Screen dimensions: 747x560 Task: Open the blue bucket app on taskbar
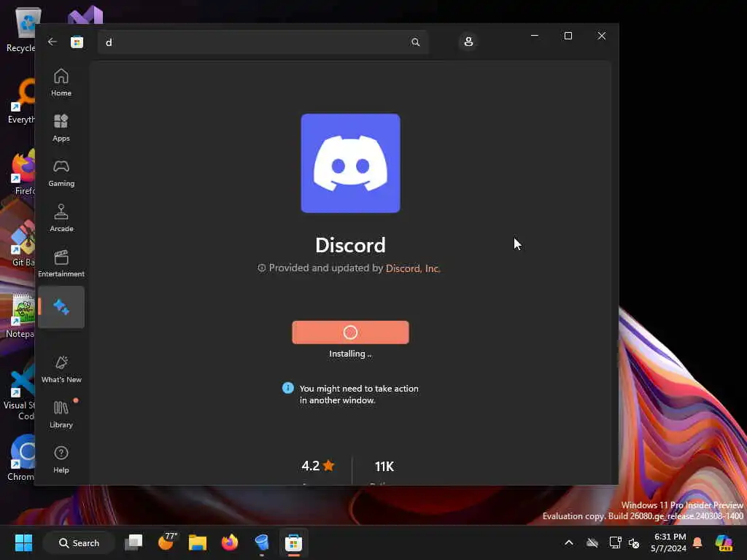click(262, 542)
